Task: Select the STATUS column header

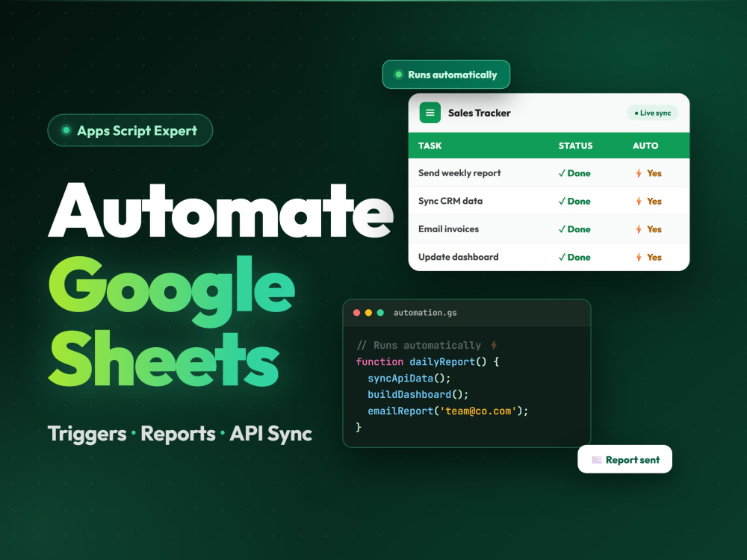Action: [x=575, y=146]
